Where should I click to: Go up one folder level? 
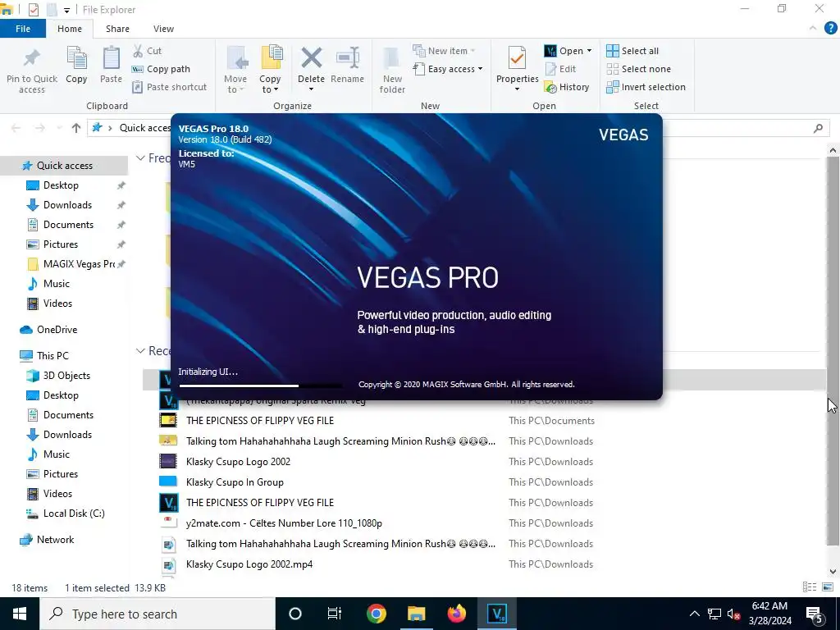pos(76,128)
